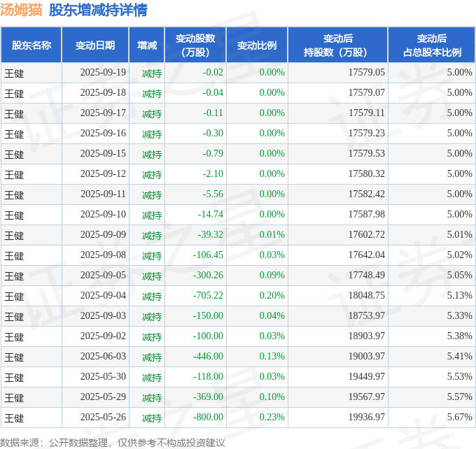Click the 数据来源 disclaimer text at the bottom
Image resolution: width=476 pixels, height=449 pixels.
click(113, 443)
